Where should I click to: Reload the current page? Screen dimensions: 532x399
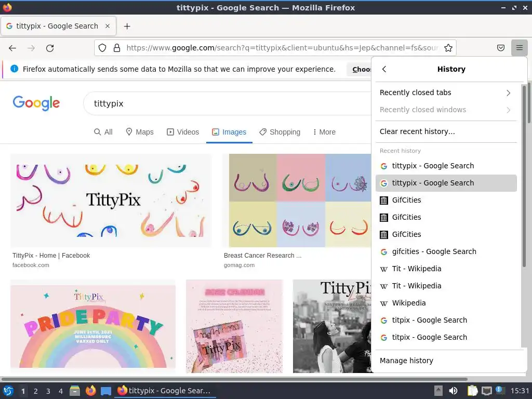[50, 48]
